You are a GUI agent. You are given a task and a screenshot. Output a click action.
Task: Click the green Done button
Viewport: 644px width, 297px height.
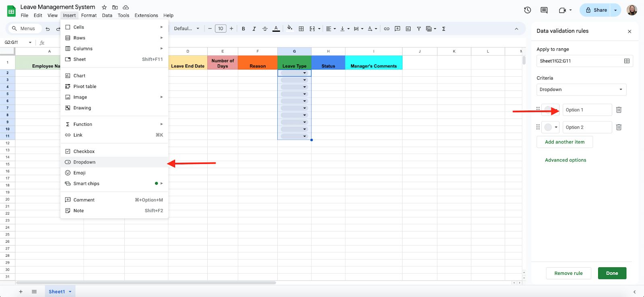tap(612, 273)
